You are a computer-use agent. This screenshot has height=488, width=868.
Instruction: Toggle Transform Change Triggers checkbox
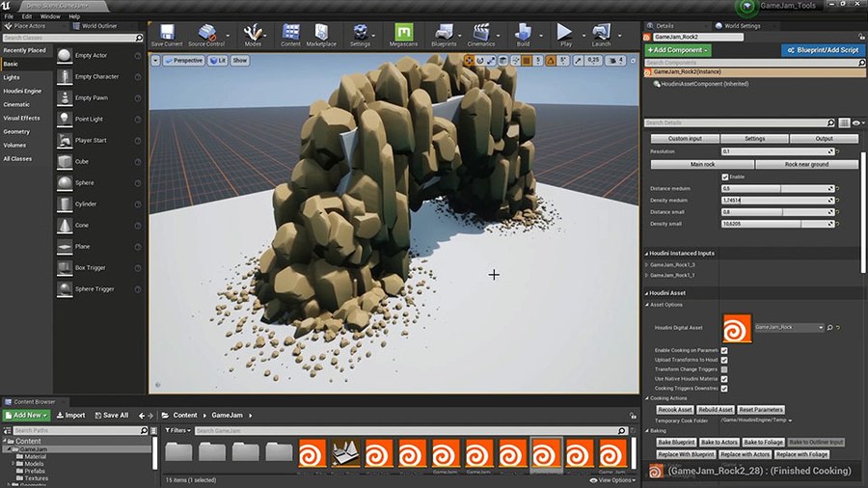coord(724,369)
